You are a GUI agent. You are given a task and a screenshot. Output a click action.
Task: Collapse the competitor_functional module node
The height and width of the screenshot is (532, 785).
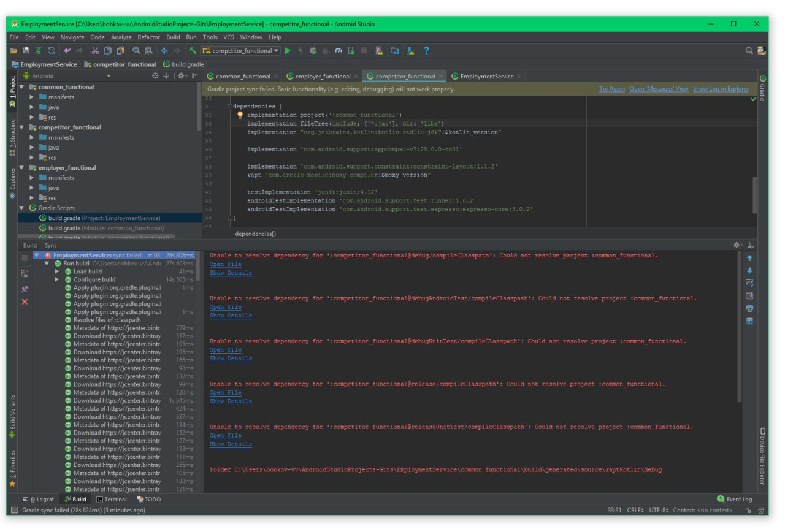coord(22,127)
